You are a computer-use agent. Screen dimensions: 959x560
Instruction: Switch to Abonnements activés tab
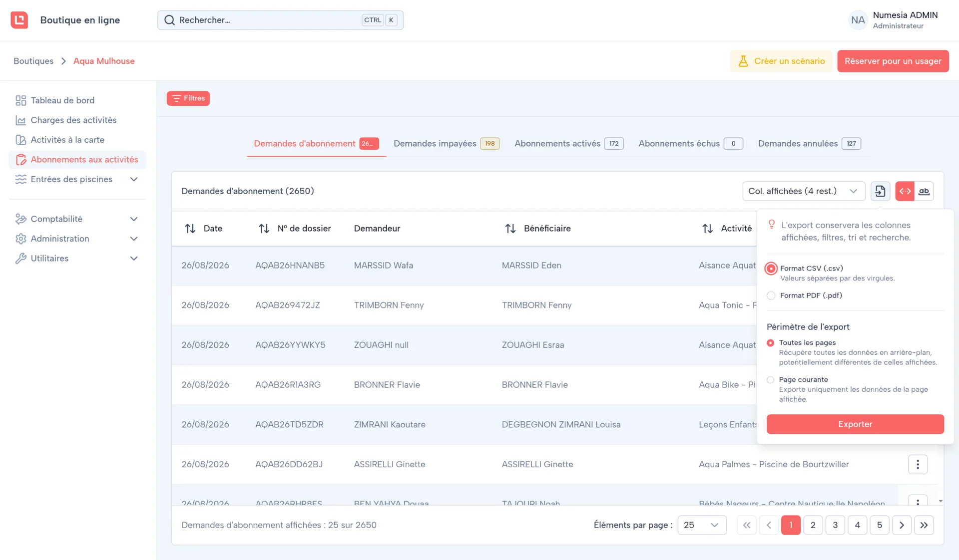coord(569,144)
